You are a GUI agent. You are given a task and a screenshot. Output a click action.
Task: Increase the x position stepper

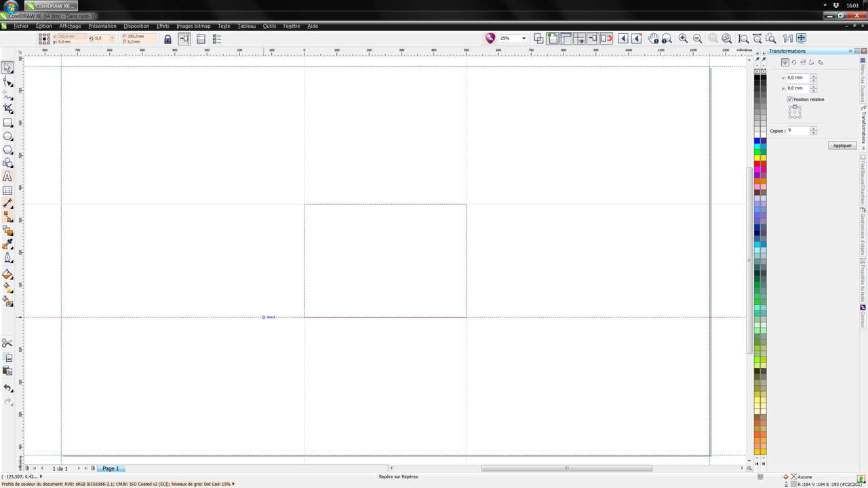(x=814, y=76)
